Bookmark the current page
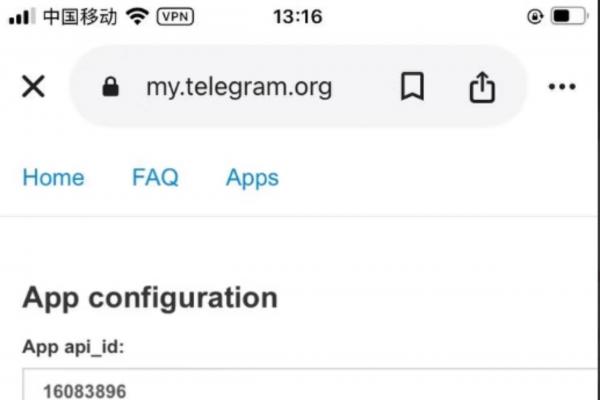The height and width of the screenshot is (400, 600). [x=411, y=87]
